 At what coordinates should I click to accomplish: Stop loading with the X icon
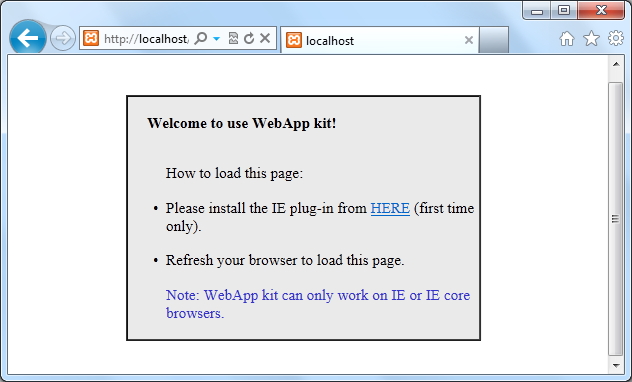tap(265, 38)
